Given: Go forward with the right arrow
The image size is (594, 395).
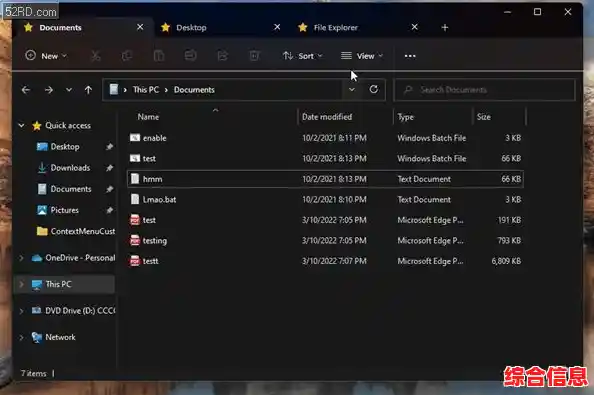Looking at the screenshot, I should coord(48,90).
